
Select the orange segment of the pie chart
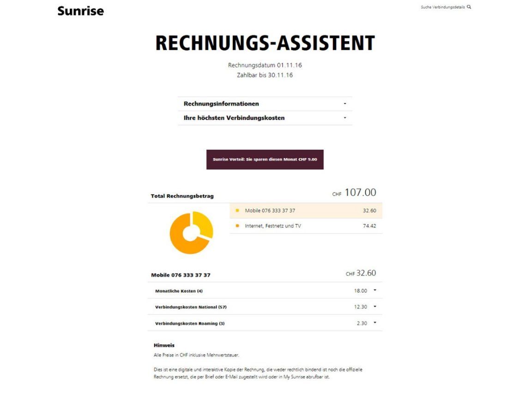(182, 242)
